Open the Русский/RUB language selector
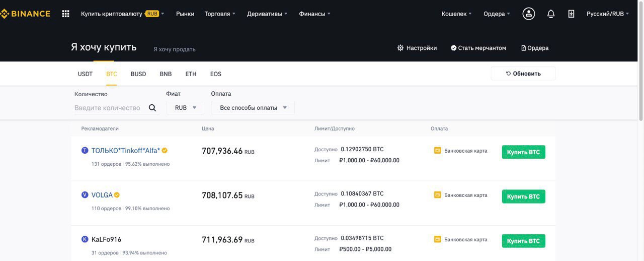644x261 pixels. 608,14
